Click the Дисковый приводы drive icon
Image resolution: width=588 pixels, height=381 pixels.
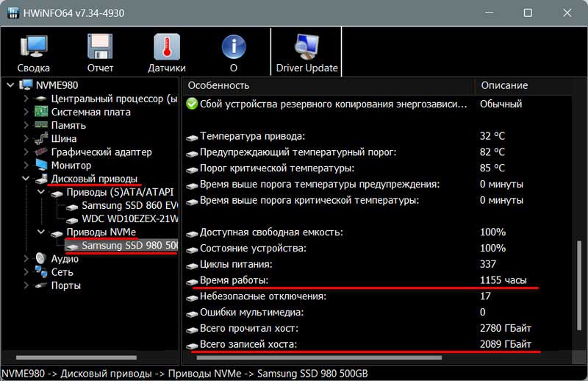pyautogui.click(x=42, y=179)
